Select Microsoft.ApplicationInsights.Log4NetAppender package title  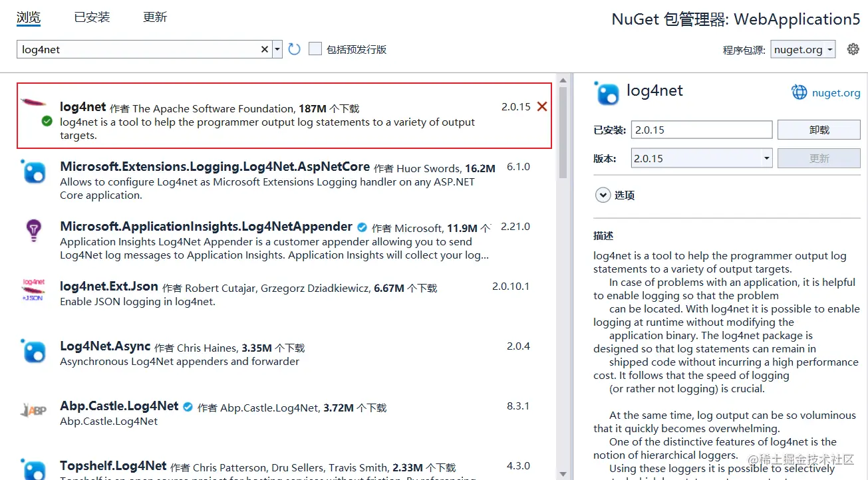[206, 226]
